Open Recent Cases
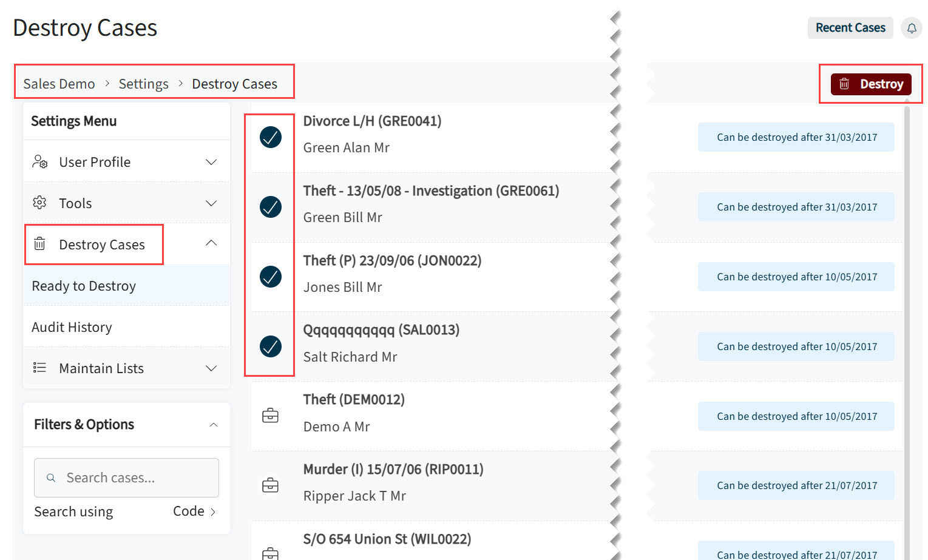The image size is (928, 560). click(x=850, y=28)
